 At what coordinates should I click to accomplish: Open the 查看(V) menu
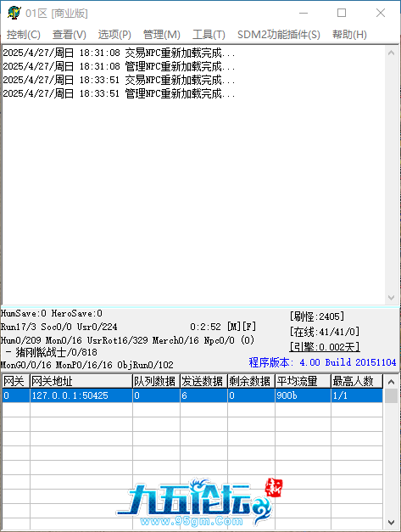click(x=70, y=34)
